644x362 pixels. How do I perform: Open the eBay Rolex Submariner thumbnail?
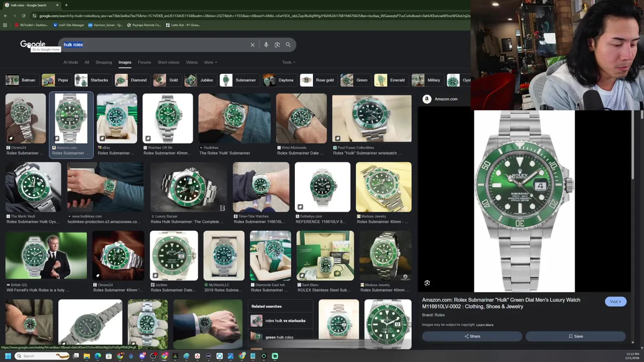[117, 118]
